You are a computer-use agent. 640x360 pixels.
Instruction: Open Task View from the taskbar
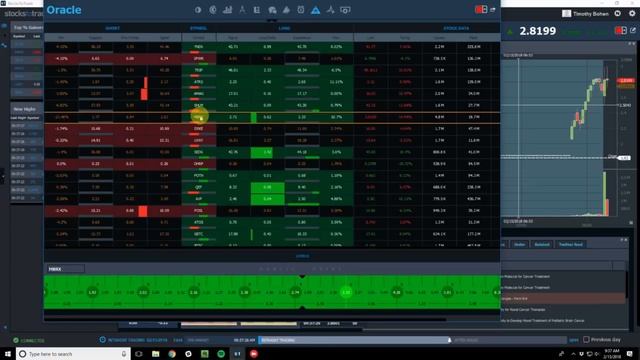(x=139, y=353)
